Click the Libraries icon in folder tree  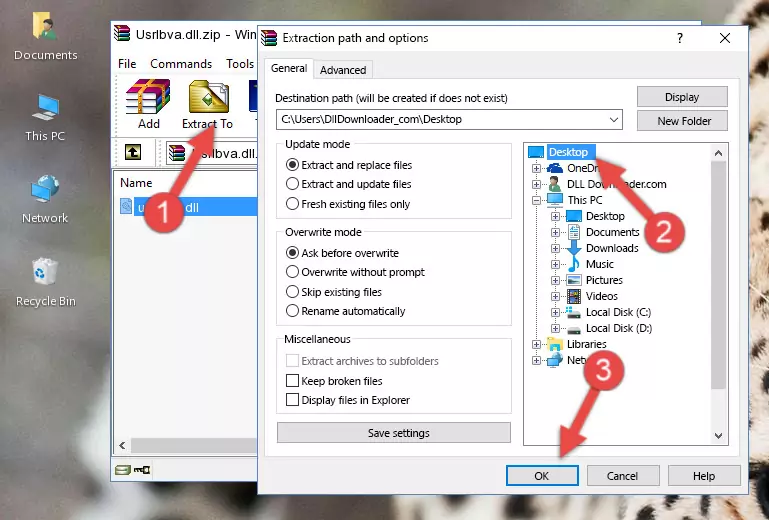click(555, 344)
